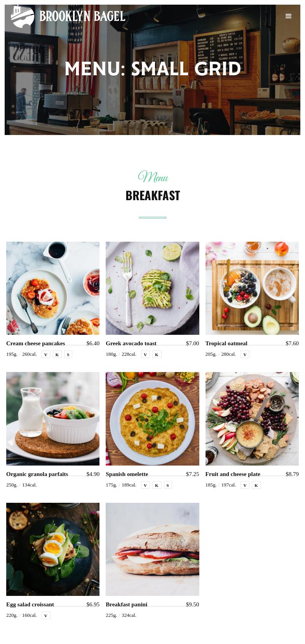Click the Fruit and cheese plate title
305x644 pixels.
coord(233,474)
